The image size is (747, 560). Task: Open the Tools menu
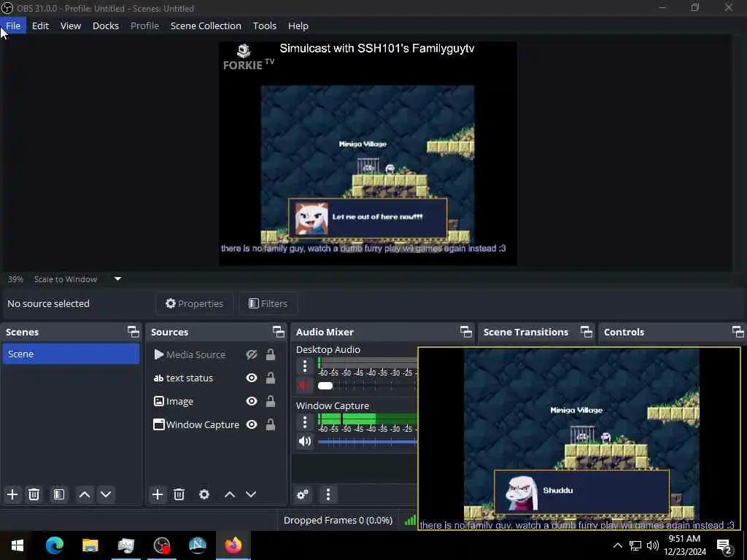pos(264,26)
